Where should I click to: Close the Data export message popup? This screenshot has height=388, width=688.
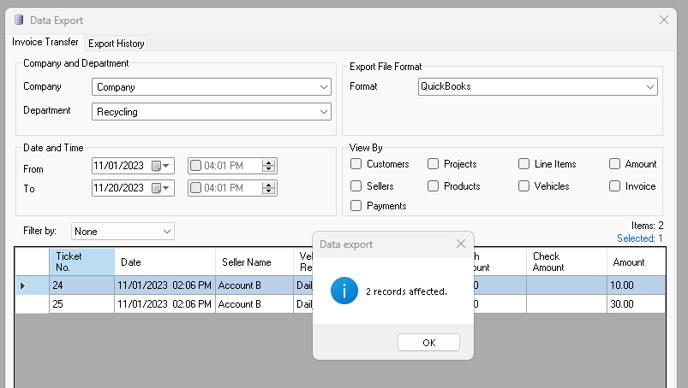pyautogui.click(x=461, y=244)
